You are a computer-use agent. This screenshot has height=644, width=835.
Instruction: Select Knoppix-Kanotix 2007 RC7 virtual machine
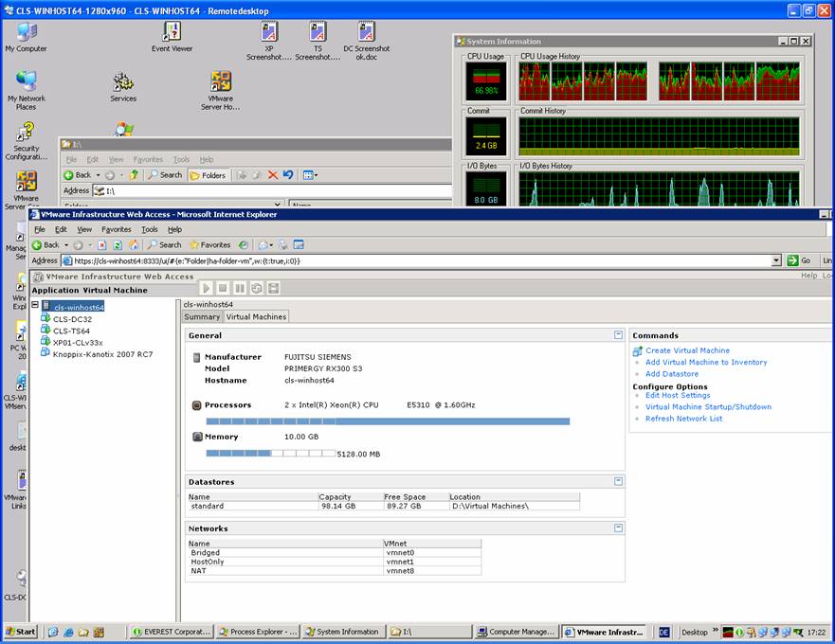tap(102, 354)
